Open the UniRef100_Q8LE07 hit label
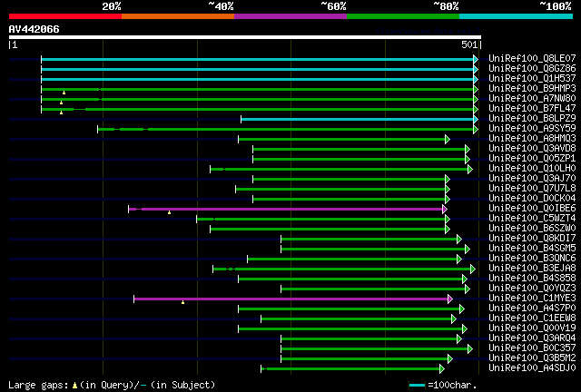This screenshot has height=392, width=581. tap(532, 59)
